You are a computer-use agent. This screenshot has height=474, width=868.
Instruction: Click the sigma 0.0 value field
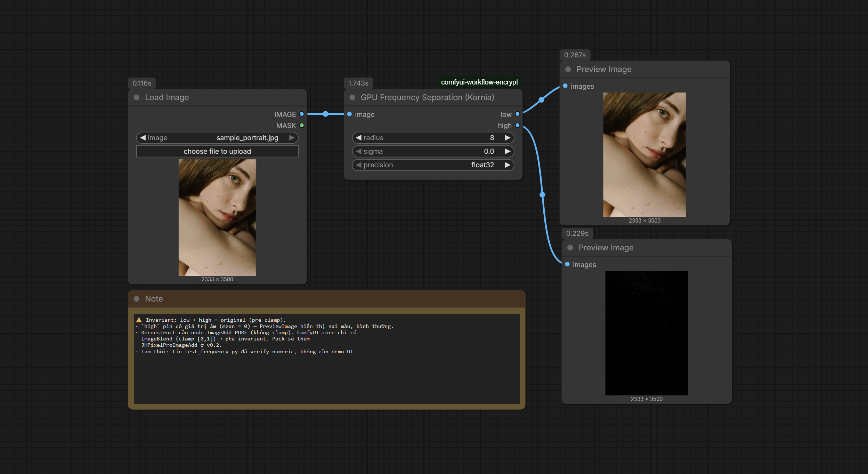point(433,151)
